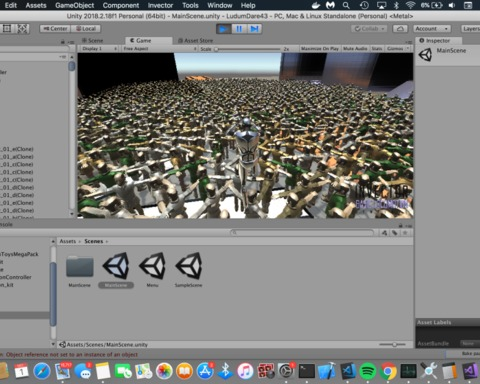Open the Free Aspect dropdown

pos(159,49)
